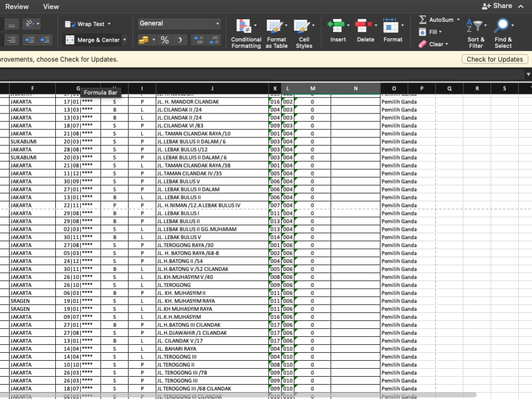Expand the orientation dropdown arrow
532x399 pixels.
pyautogui.click(x=38, y=24)
